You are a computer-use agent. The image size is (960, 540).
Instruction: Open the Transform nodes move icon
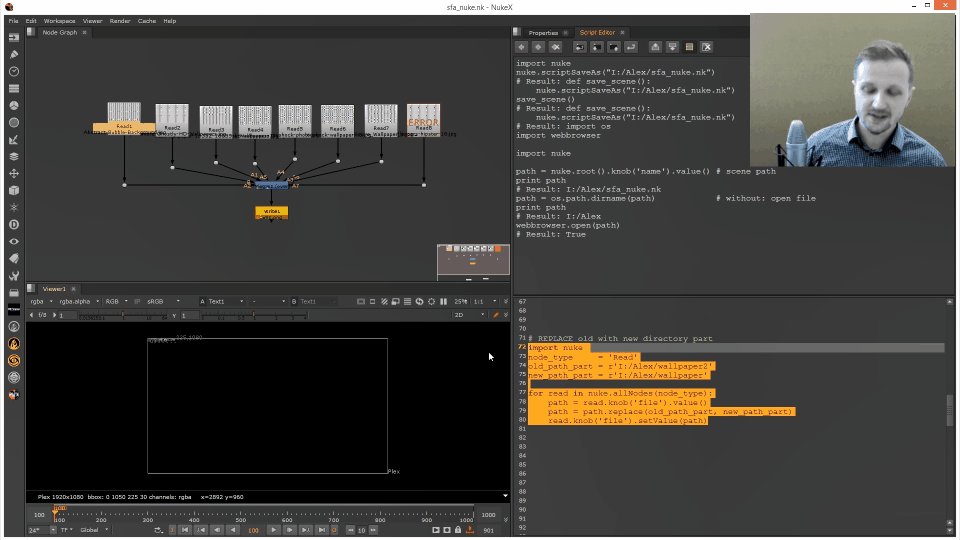pos(13,174)
